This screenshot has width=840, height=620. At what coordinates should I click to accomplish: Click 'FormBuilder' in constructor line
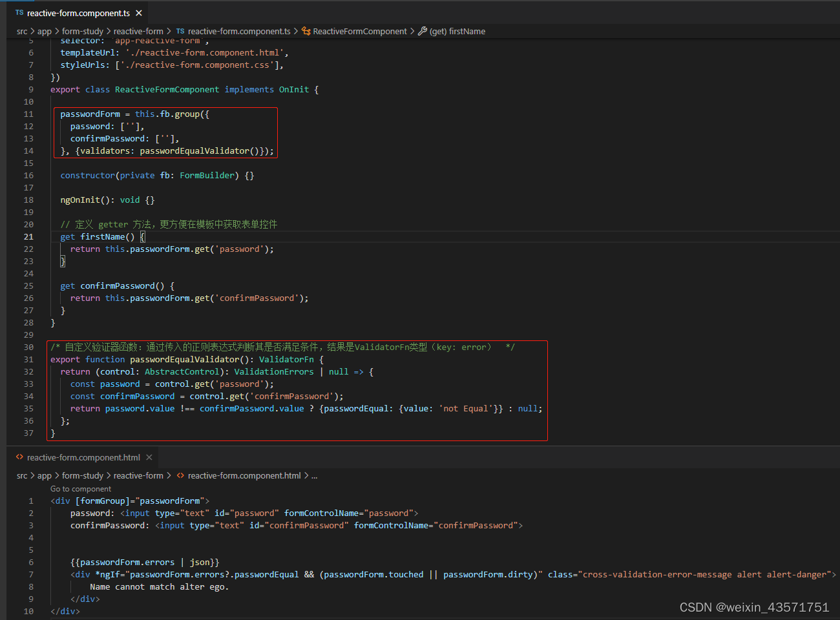[207, 176]
